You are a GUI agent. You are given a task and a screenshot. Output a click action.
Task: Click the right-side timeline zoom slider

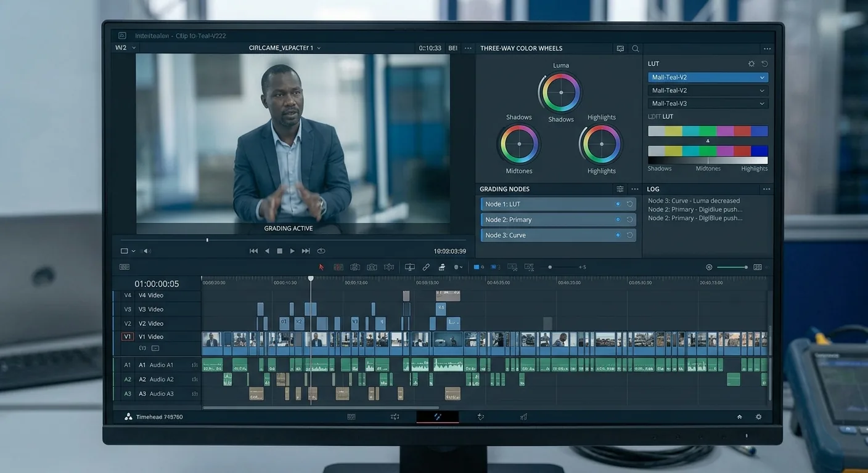732,267
